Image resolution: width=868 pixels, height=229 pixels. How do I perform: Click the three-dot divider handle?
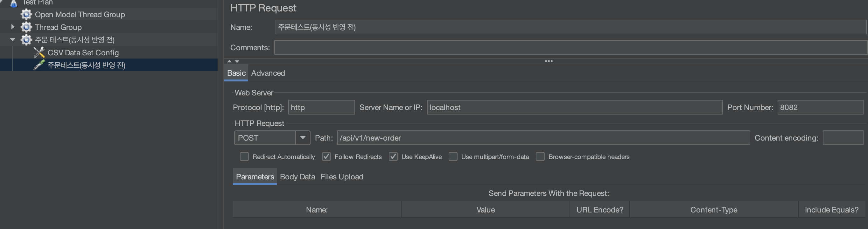[549, 61]
